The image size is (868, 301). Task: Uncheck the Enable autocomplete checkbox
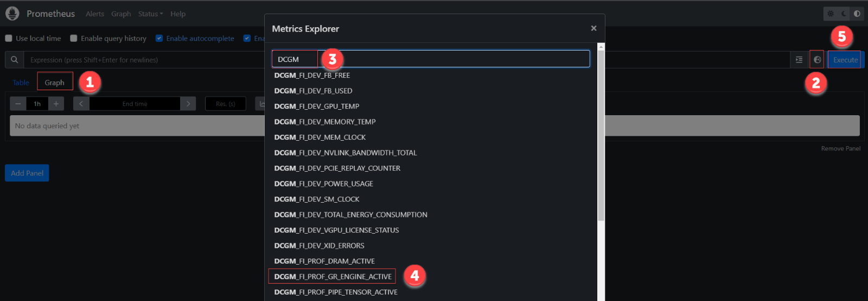(159, 39)
